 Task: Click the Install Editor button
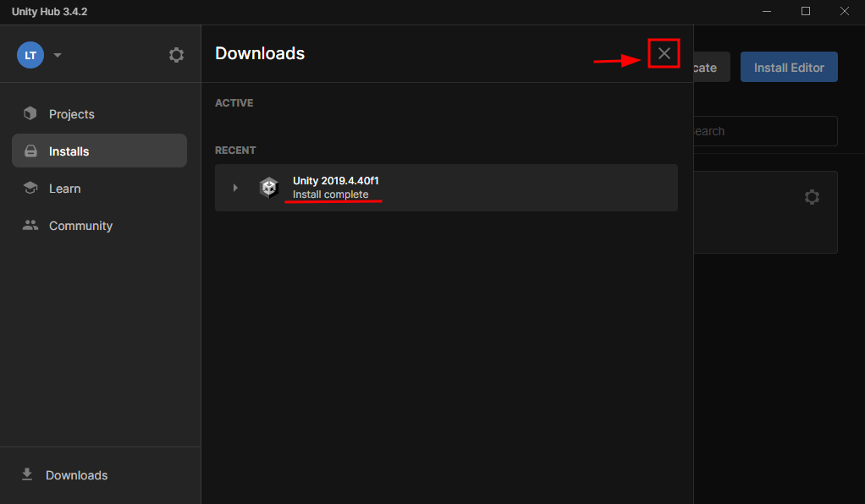pos(789,68)
